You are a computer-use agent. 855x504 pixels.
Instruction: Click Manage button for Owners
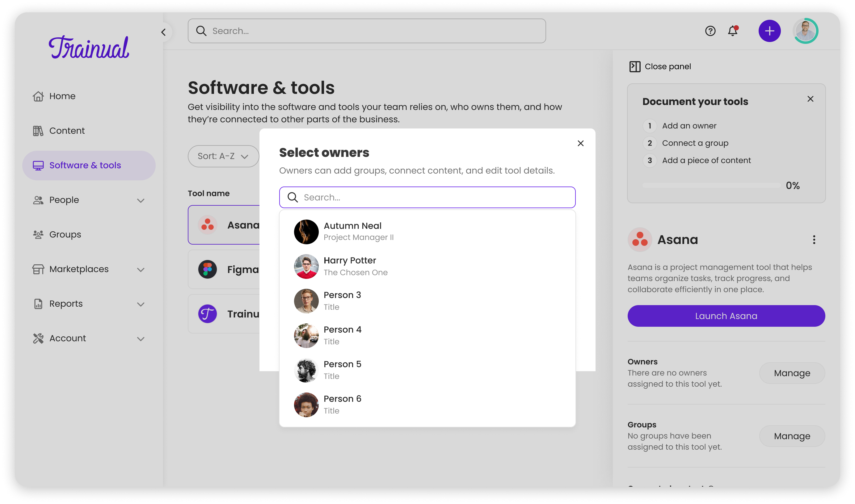click(792, 373)
